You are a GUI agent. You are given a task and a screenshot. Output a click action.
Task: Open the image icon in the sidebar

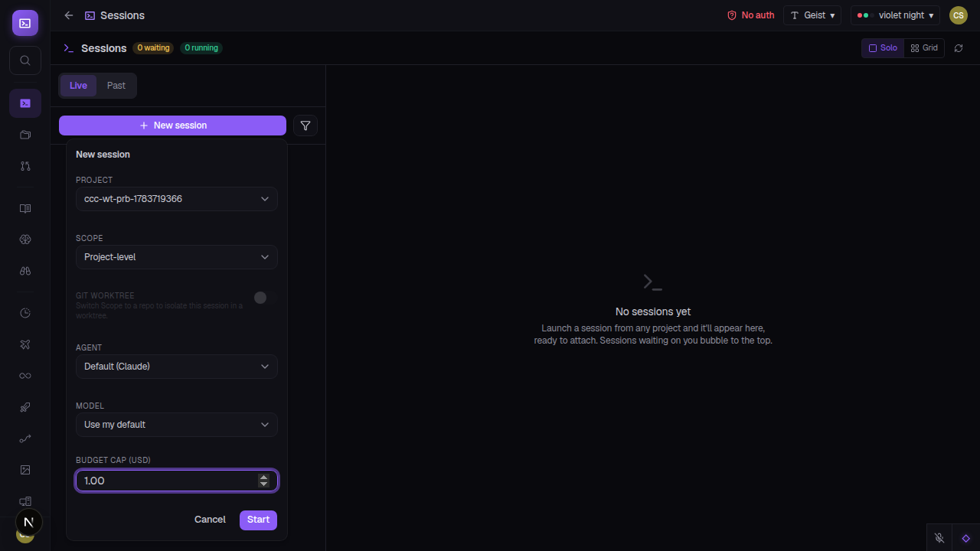coord(25,470)
